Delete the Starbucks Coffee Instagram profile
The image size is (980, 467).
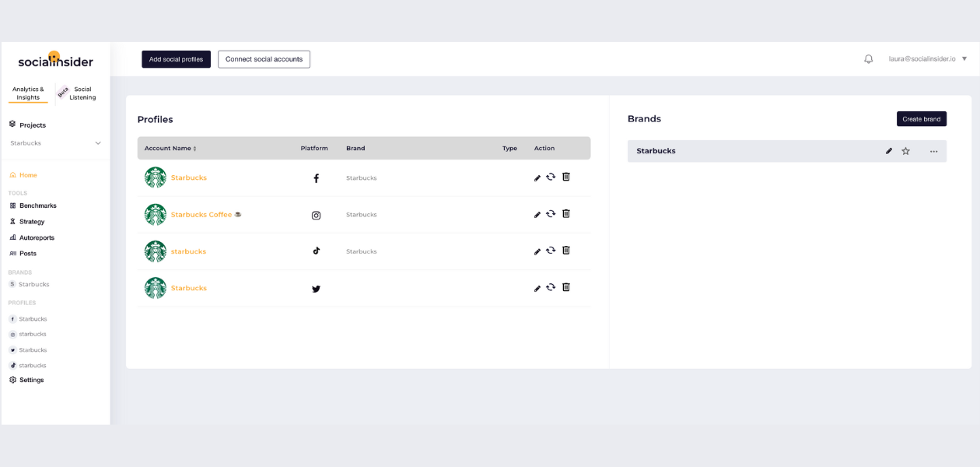click(x=566, y=213)
